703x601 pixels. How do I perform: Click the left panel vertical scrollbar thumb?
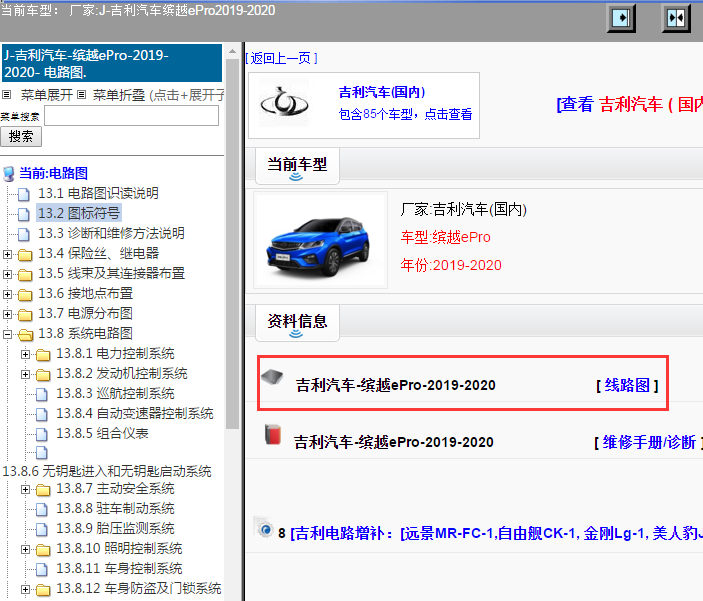(x=232, y=244)
